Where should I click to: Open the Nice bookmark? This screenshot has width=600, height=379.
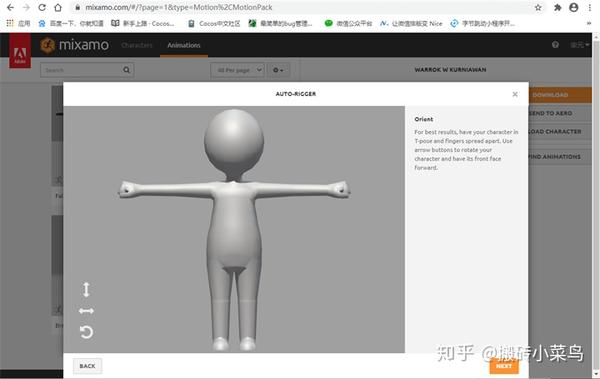[411, 23]
